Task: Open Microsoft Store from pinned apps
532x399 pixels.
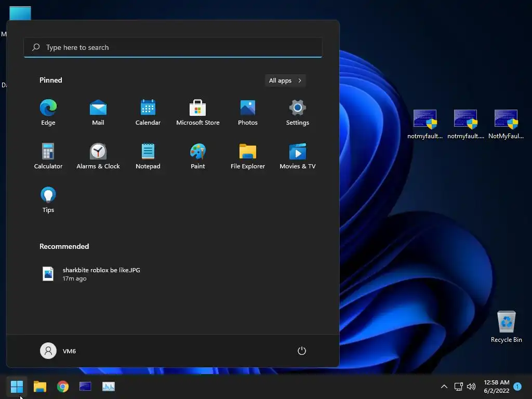Action: click(x=198, y=113)
